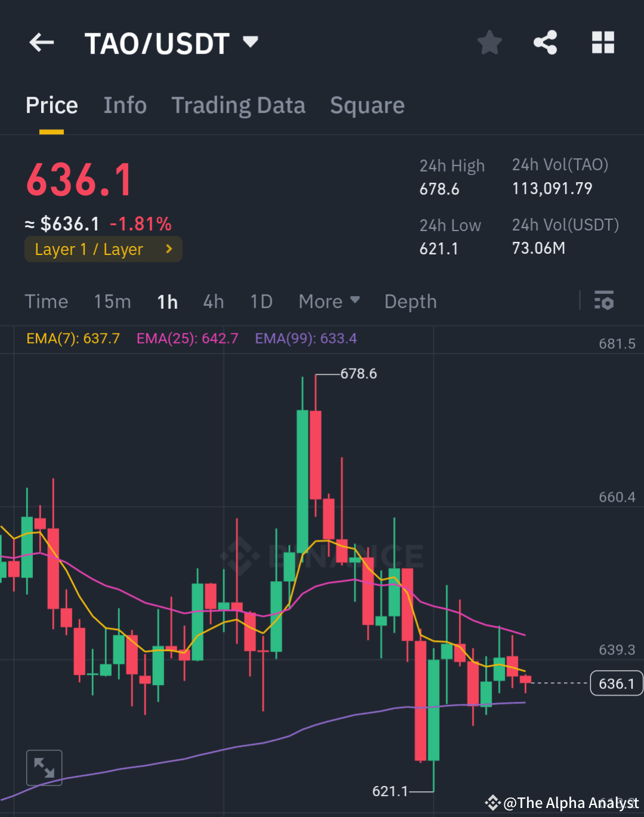Switch to the Square tab
The height and width of the screenshot is (817, 644).
367,105
